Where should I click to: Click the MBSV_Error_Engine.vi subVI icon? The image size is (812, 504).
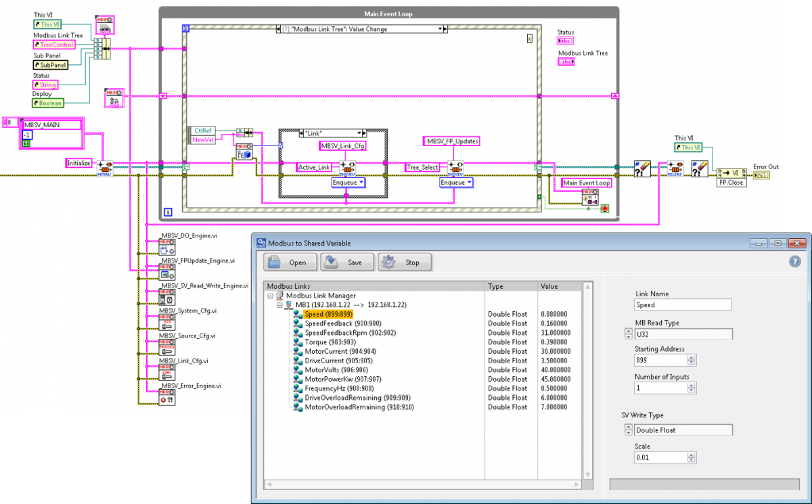(x=166, y=398)
